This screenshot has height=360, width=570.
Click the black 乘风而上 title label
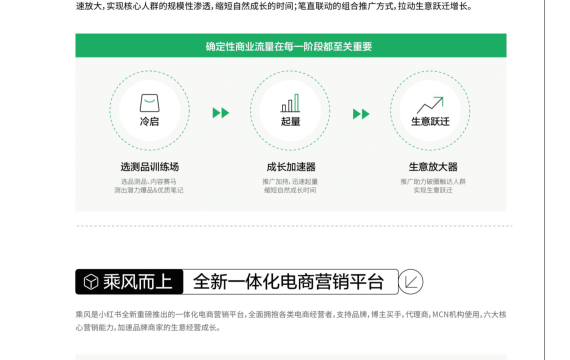129,282
